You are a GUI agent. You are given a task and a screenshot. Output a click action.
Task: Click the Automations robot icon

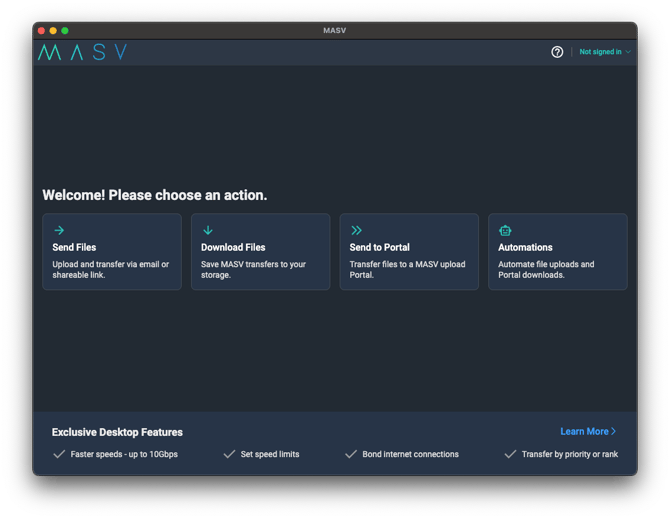505,230
